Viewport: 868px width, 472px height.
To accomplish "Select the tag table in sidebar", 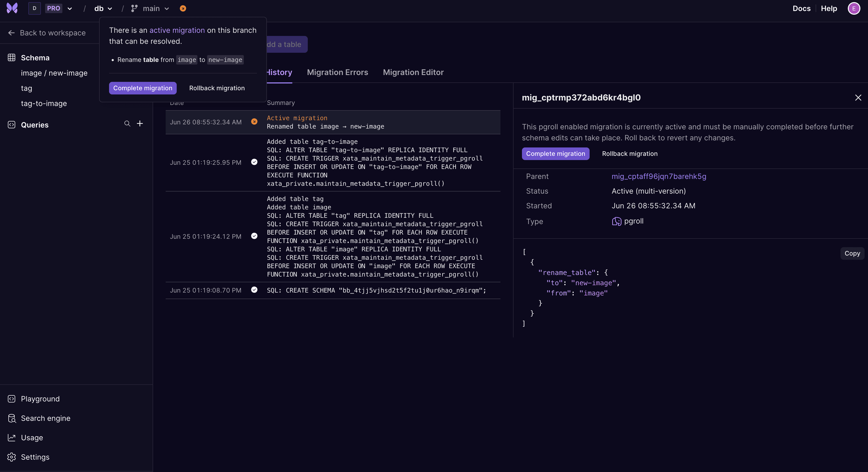I will click(27, 88).
